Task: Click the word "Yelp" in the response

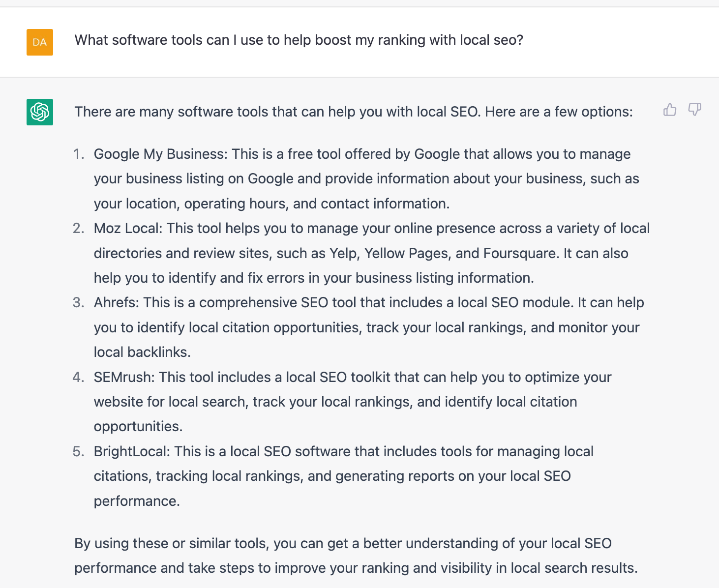Action: pyautogui.click(x=344, y=253)
